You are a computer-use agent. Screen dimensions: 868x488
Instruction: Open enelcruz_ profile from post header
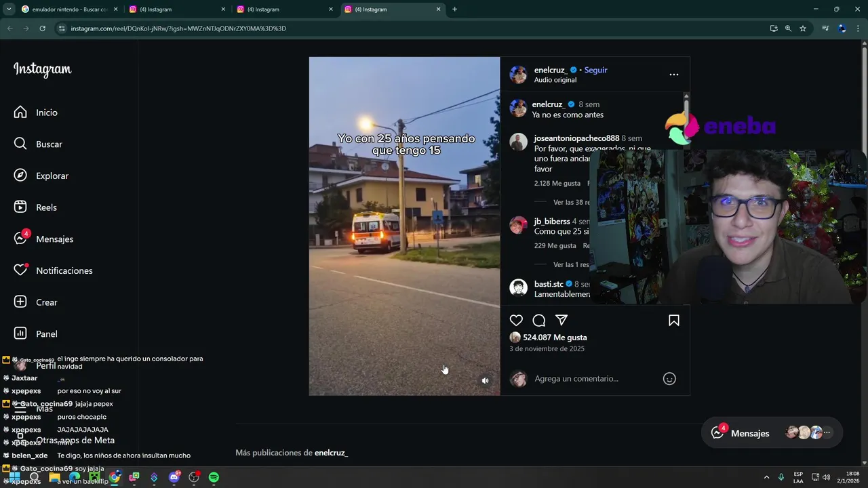(x=551, y=70)
